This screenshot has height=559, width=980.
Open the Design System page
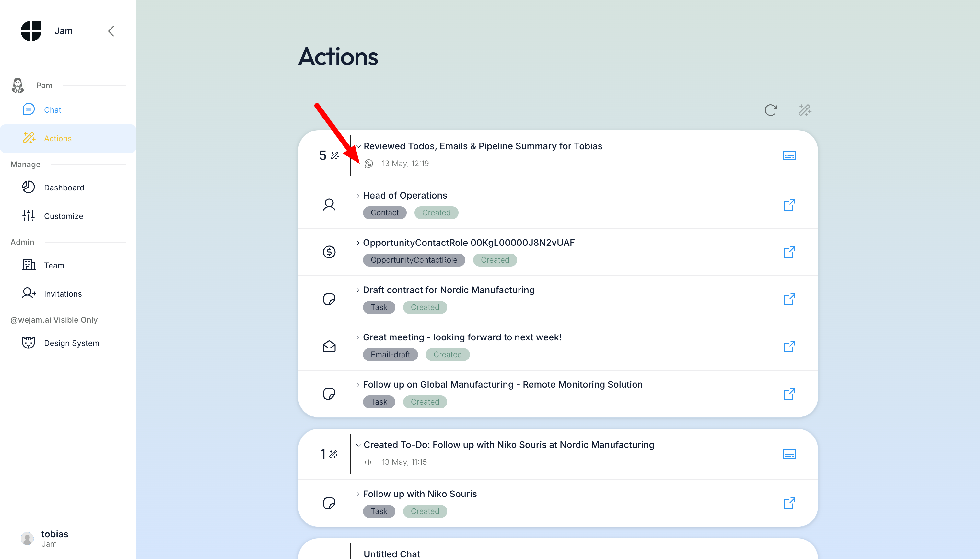click(x=68, y=343)
